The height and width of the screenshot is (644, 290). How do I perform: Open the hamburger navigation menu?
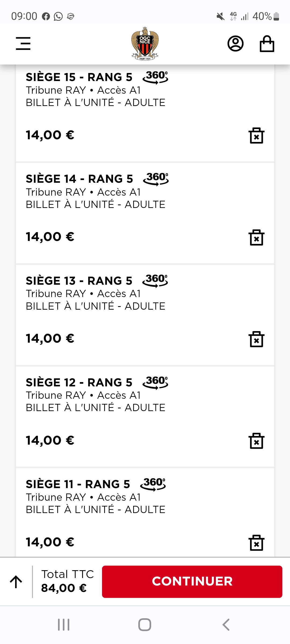tap(23, 43)
